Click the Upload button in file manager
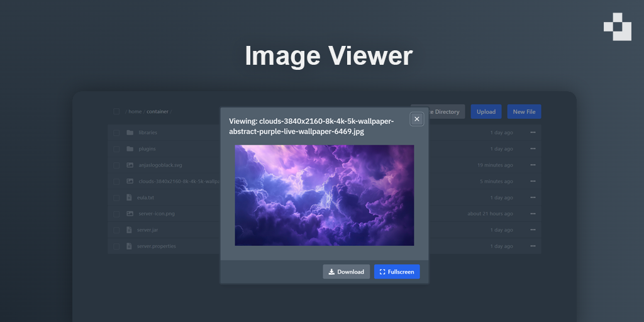This screenshot has height=322, width=644. pyautogui.click(x=486, y=112)
